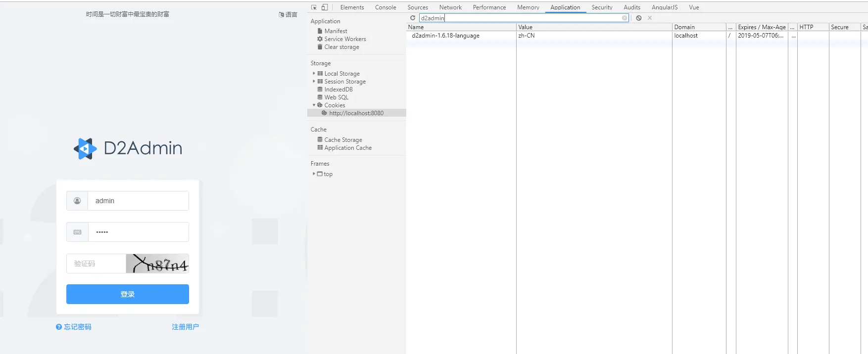
Task: Collapse the Cookies tree node
Action: 314,105
